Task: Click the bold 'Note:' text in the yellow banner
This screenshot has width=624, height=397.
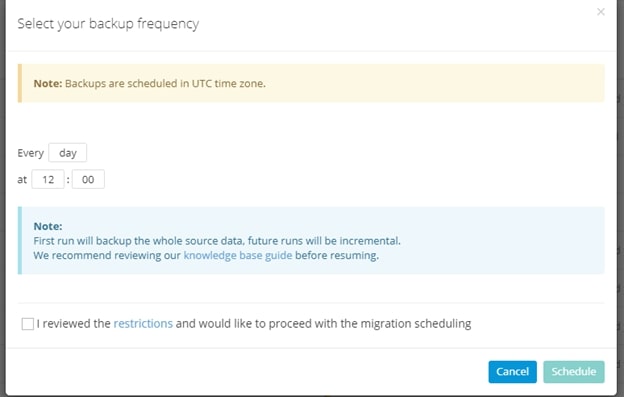Action: coord(48,84)
